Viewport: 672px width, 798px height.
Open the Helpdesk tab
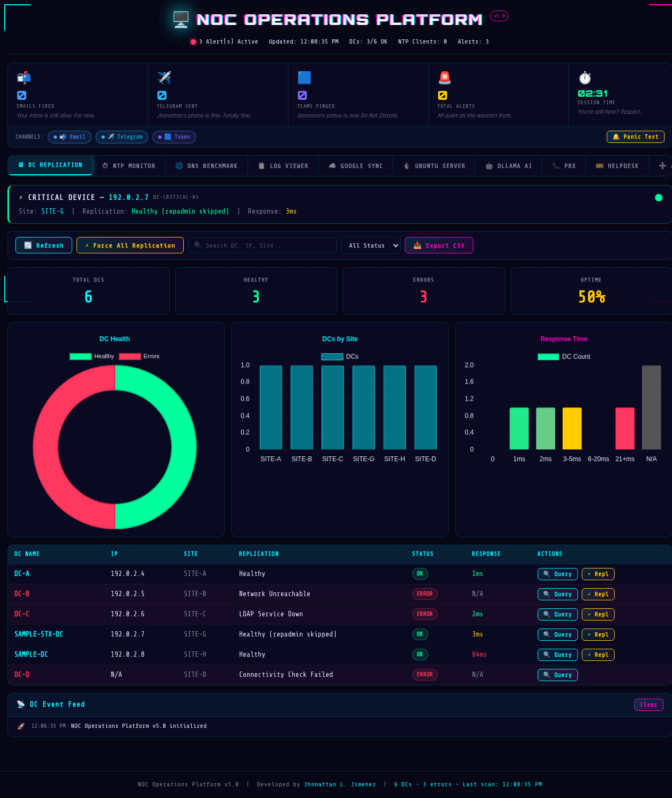617,166
